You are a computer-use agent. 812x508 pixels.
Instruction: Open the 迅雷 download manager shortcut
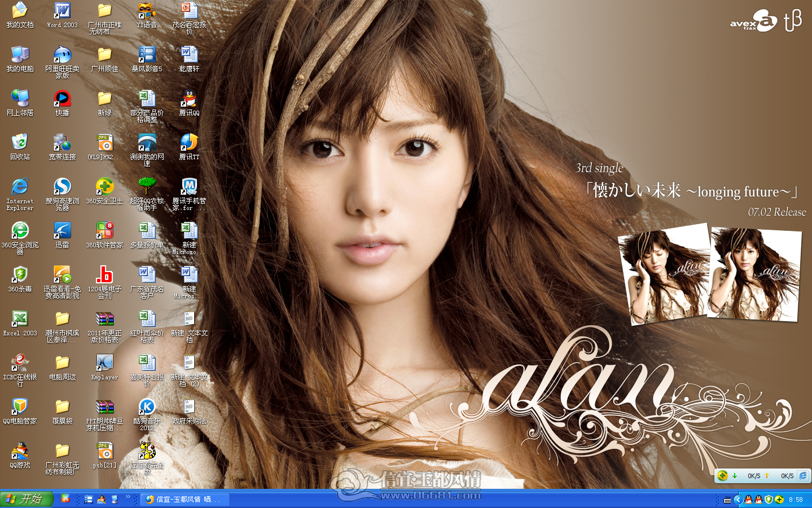point(62,236)
